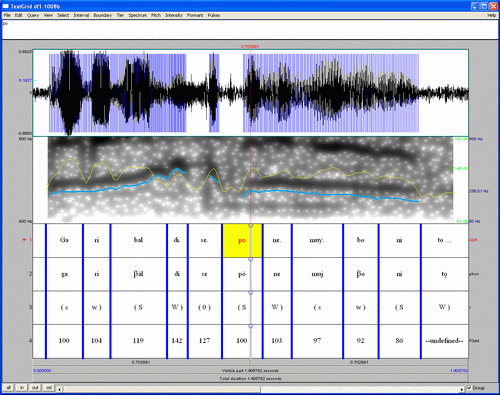Click the text input field showing 'po'
This screenshot has height=395, width=500.
tap(250, 29)
